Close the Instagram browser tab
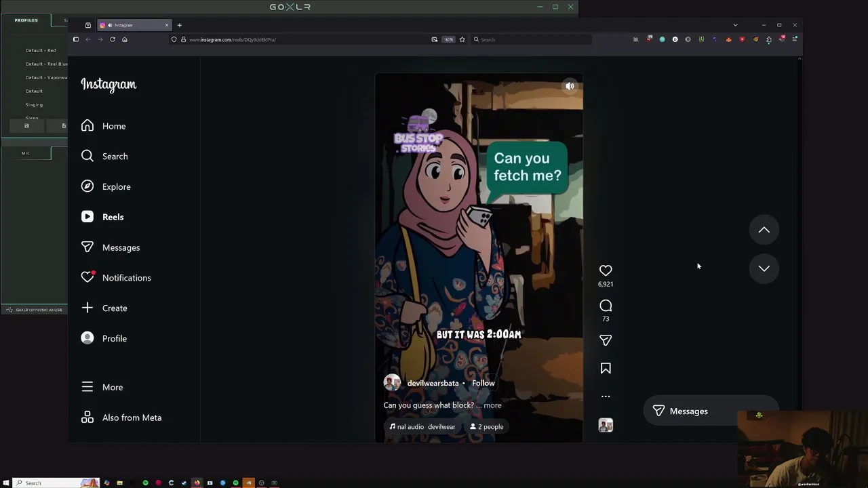 click(166, 25)
